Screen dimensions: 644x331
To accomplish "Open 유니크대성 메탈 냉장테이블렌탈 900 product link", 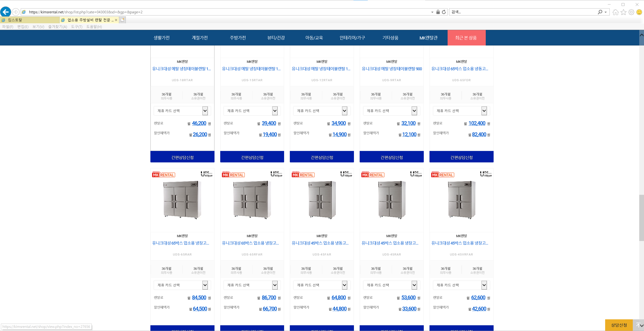I will (x=392, y=69).
